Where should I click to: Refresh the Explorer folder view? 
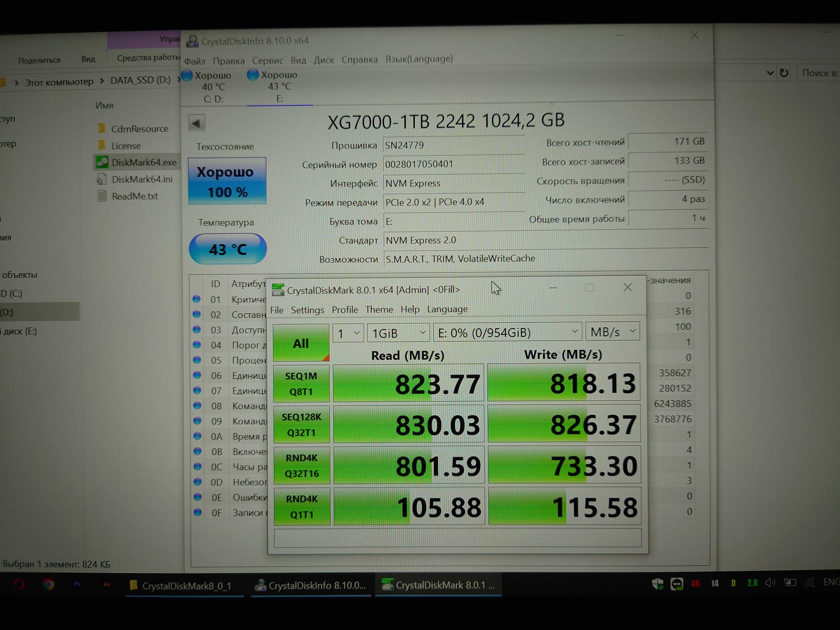coord(784,72)
